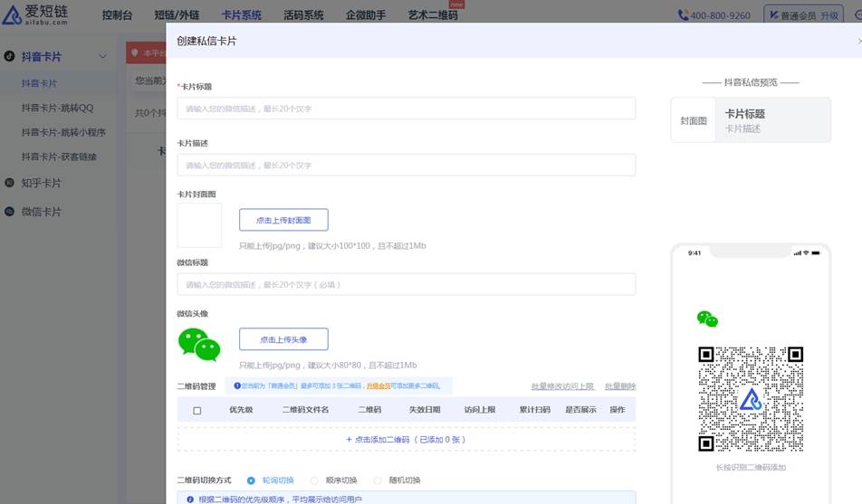
Task: Click 点击上传封面图 upload button
Action: pyautogui.click(x=283, y=220)
